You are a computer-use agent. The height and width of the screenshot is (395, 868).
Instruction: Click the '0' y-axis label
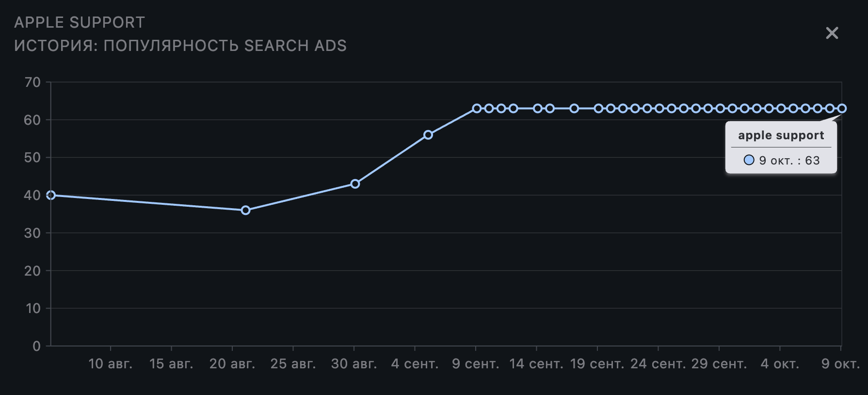pos(37,346)
